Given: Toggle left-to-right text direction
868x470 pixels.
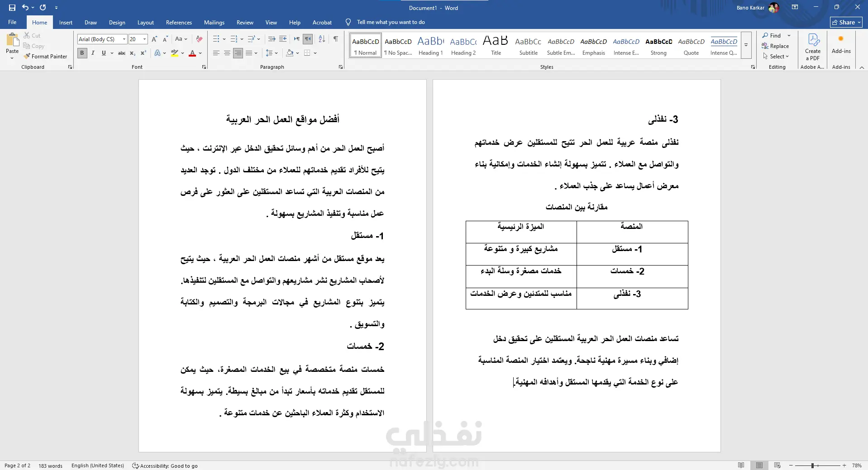Looking at the screenshot, I should click(297, 39).
